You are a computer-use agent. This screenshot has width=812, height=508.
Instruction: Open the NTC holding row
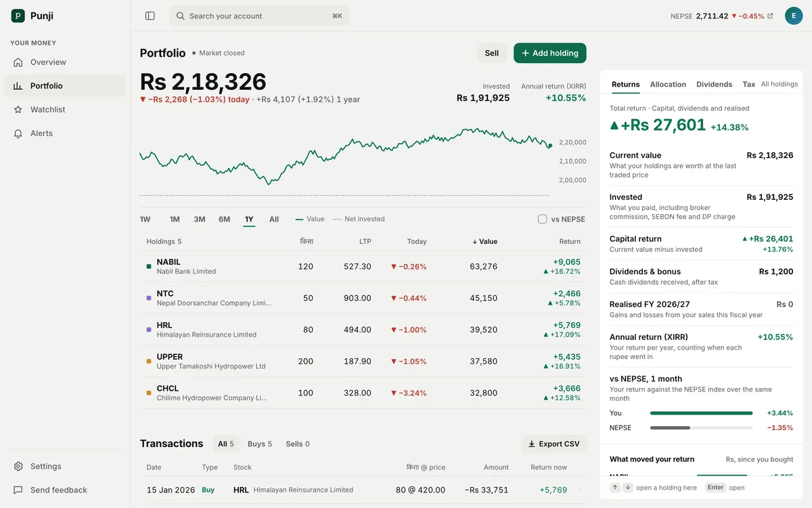(x=363, y=298)
